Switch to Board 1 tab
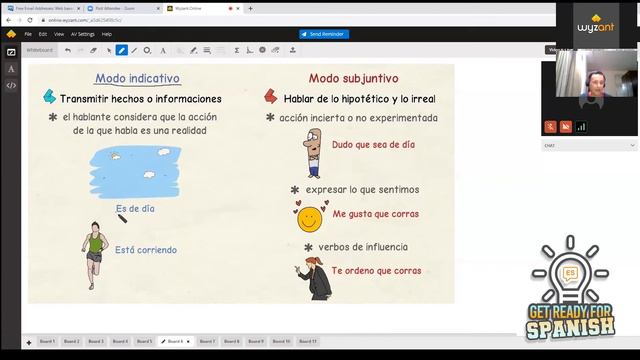640x360 pixels. click(x=47, y=341)
